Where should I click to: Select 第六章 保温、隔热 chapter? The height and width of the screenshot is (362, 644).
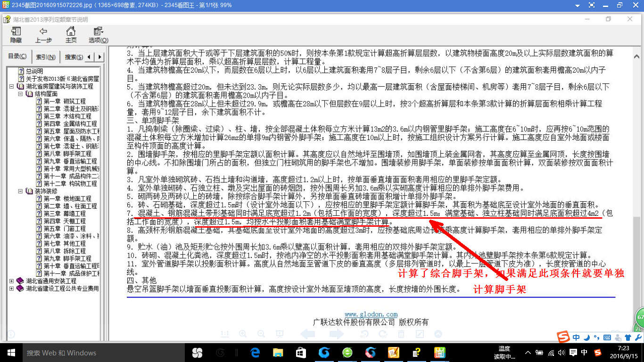point(71,139)
